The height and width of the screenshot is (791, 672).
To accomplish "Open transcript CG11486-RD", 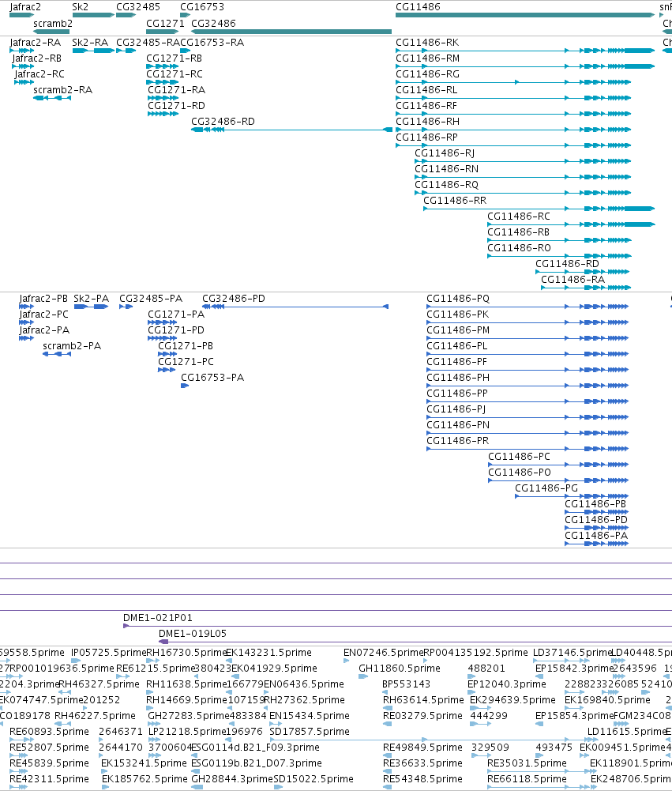I will (567, 264).
